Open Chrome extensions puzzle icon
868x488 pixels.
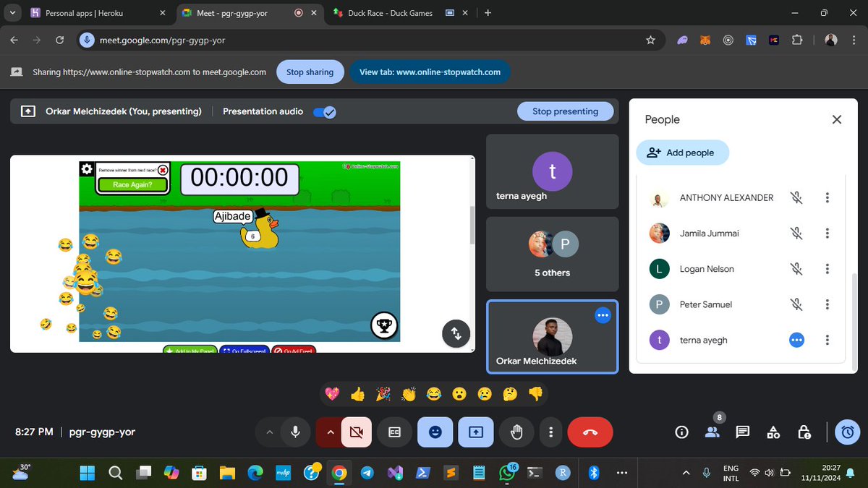pyautogui.click(x=797, y=40)
